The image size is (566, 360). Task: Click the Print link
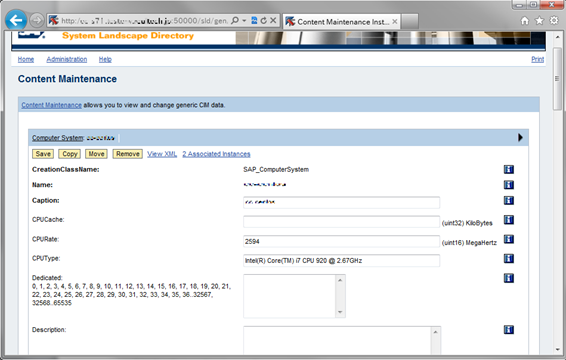click(537, 59)
